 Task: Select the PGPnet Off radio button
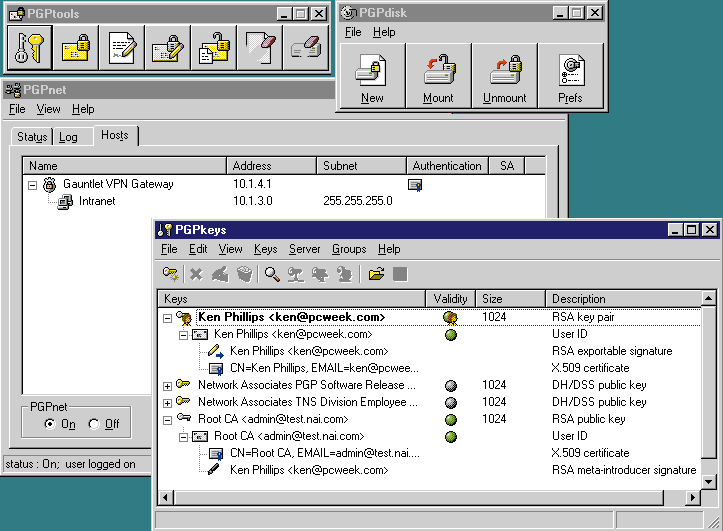94,424
